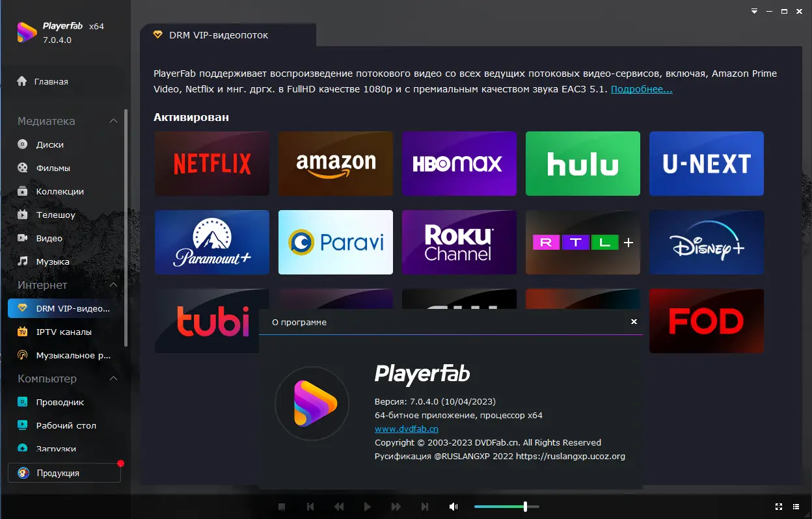Open the FOD tile

707,321
